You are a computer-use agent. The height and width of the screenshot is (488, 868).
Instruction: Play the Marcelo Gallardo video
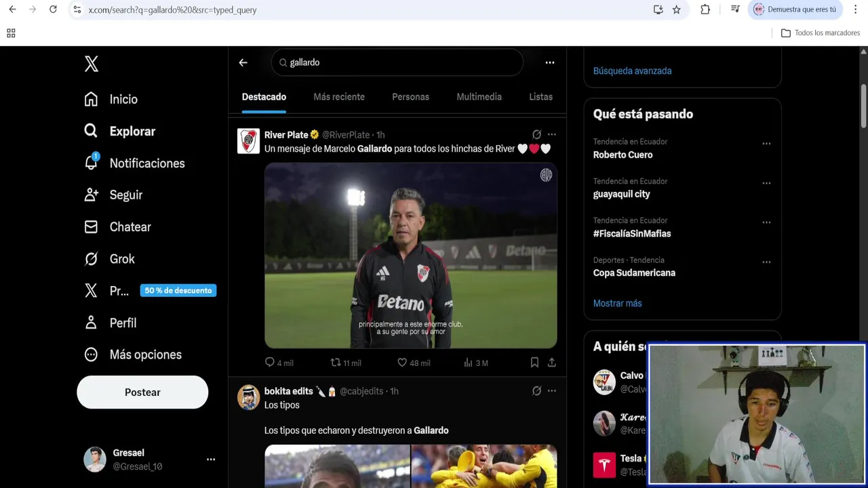pos(410,256)
